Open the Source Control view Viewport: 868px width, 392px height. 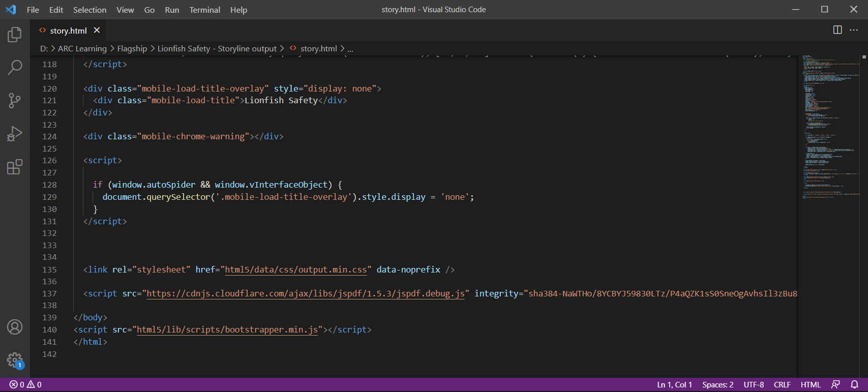[15, 100]
